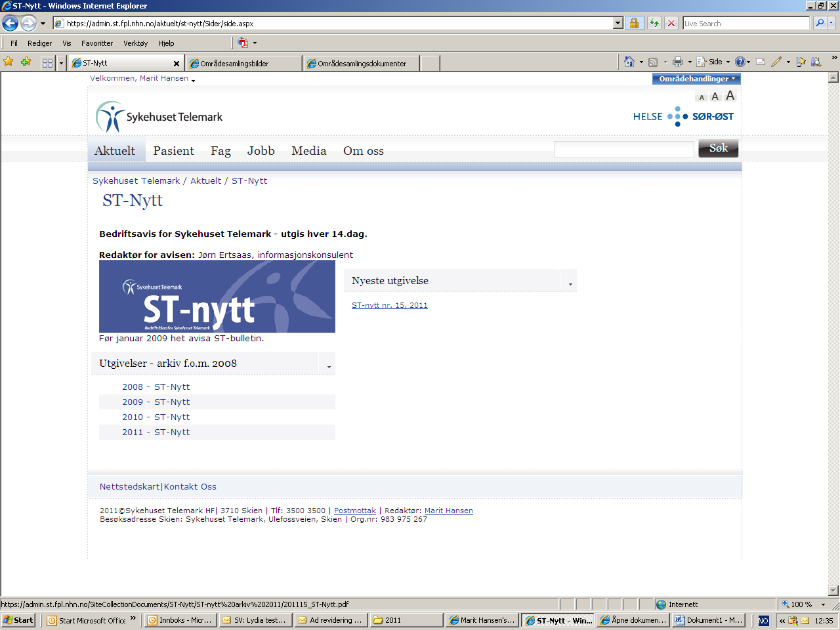840x630 pixels.
Task: Go back with the browser Back arrow
Action: tap(10, 24)
